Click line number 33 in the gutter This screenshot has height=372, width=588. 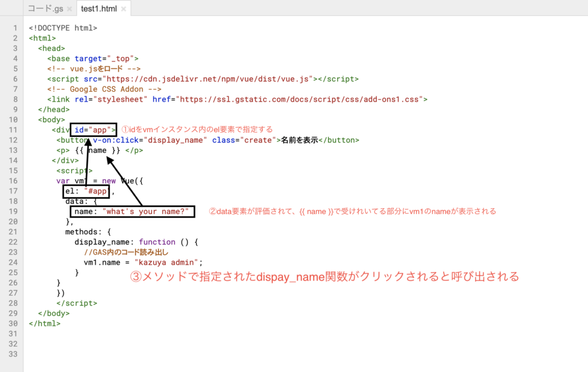tap(13, 354)
